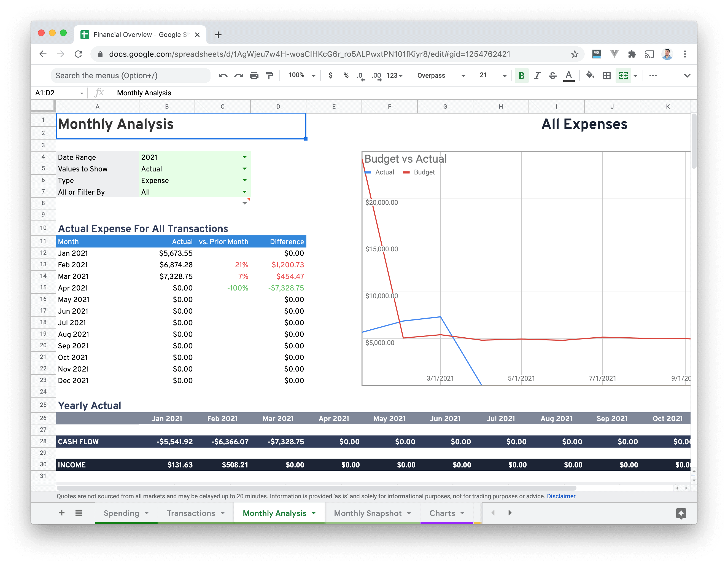Toggle Bold formatting button

point(522,76)
